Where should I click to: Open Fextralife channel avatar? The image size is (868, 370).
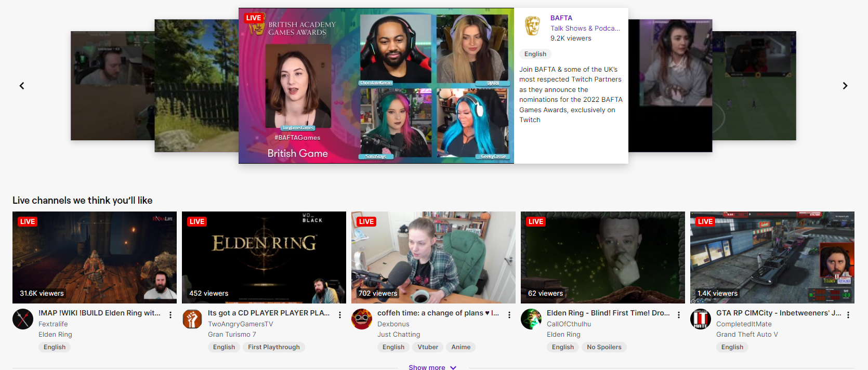(23, 319)
